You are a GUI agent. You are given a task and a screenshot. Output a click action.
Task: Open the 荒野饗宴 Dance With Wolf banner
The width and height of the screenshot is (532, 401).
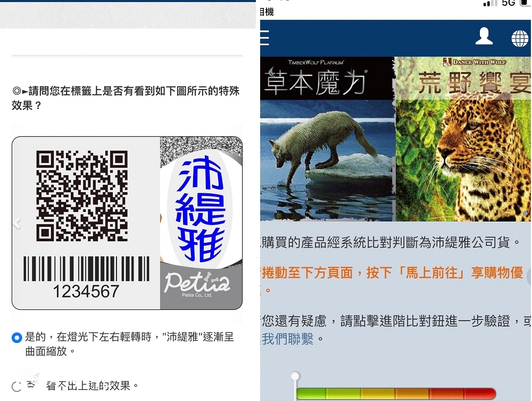(x=463, y=139)
